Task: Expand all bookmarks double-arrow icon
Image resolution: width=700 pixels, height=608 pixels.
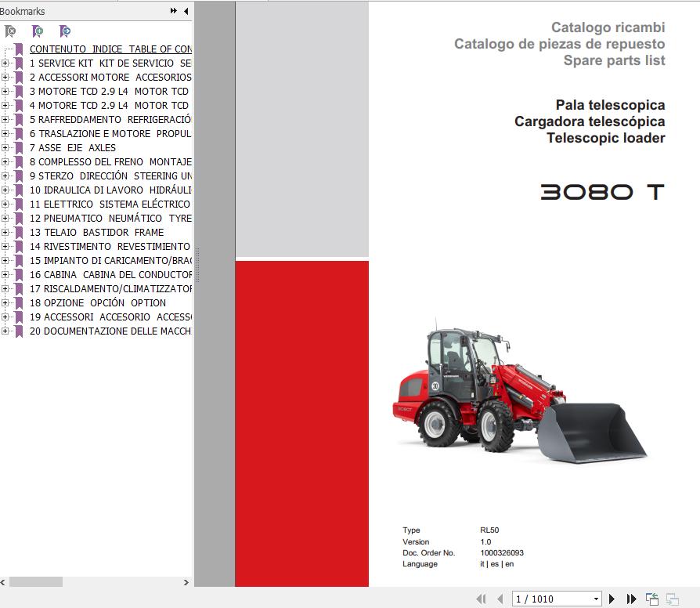Action: tap(173, 11)
